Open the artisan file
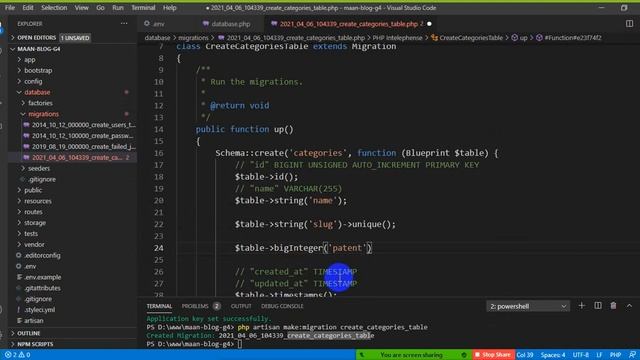Viewport: 640px width, 360px height. click(33, 321)
